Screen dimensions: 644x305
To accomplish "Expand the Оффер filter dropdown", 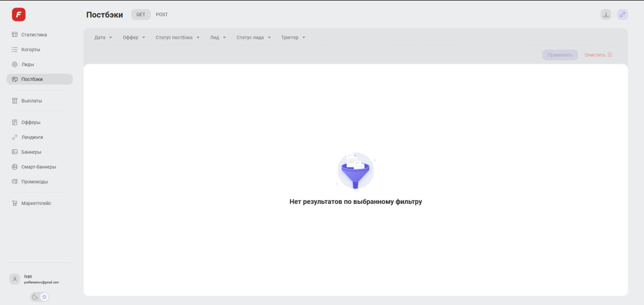I will click(134, 38).
